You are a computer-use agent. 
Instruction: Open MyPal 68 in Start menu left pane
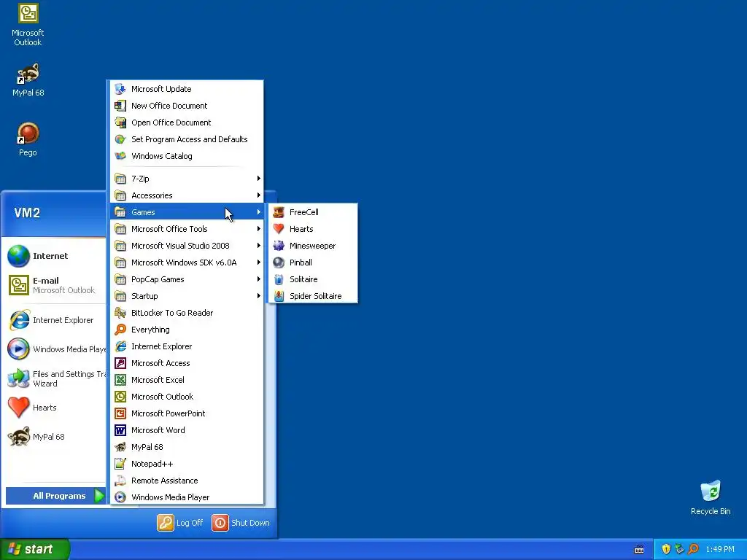point(55,437)
